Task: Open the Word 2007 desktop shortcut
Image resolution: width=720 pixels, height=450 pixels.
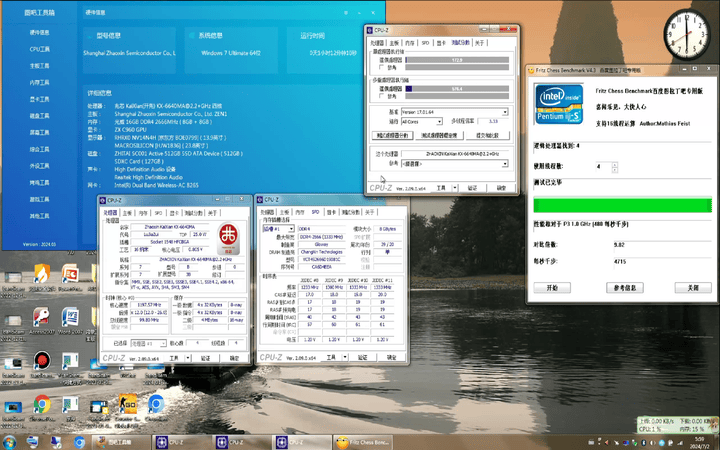Action: pyautogui.click(x=70, y=318)
